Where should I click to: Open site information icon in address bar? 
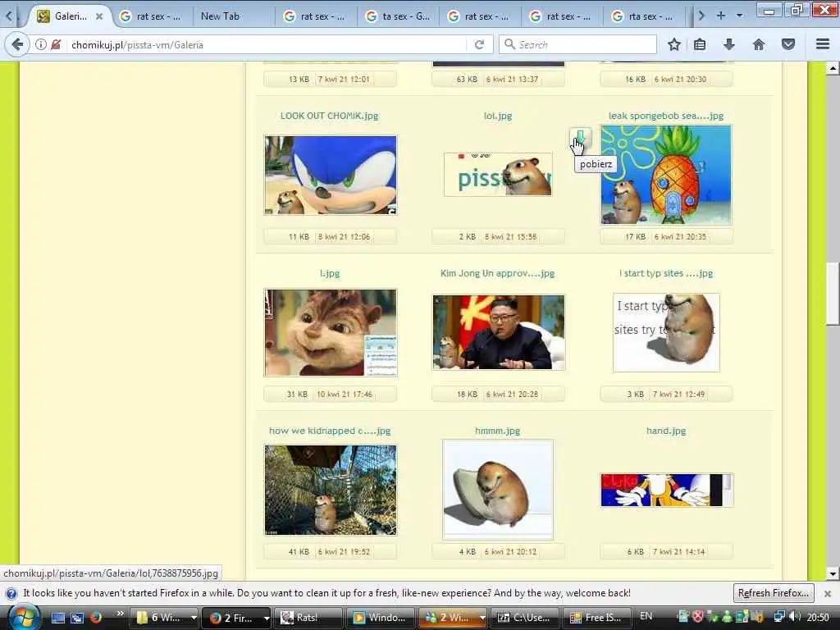coord(41,44)
